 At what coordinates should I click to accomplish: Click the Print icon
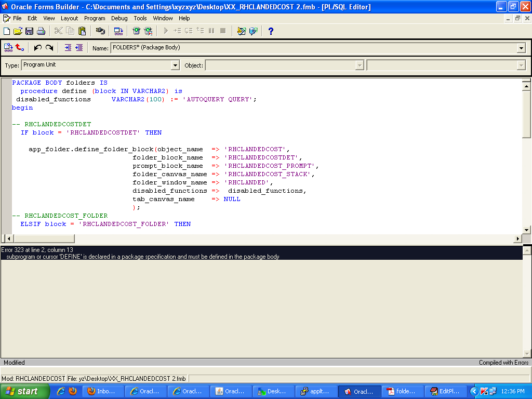click(x=41, y=31)
